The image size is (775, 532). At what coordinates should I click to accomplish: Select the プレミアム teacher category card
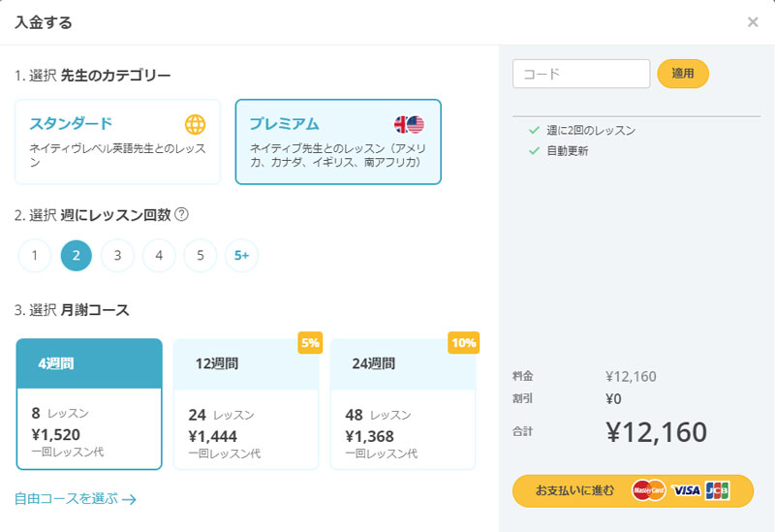click(x=338, y=141)
